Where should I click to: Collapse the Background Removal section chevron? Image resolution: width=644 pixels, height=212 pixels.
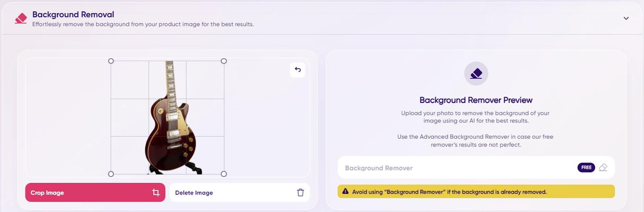tap(626, 18)
